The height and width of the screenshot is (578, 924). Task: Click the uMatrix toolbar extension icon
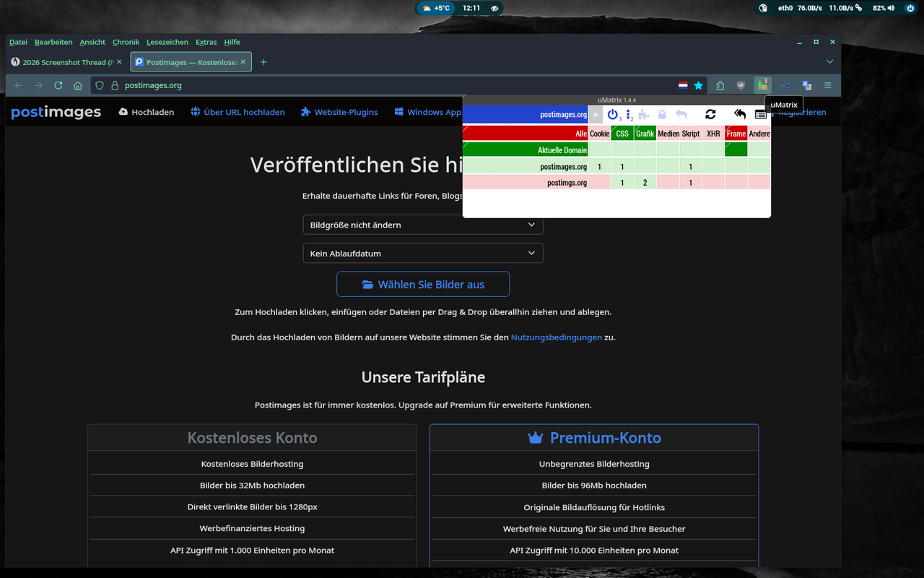tap(762, 85)
